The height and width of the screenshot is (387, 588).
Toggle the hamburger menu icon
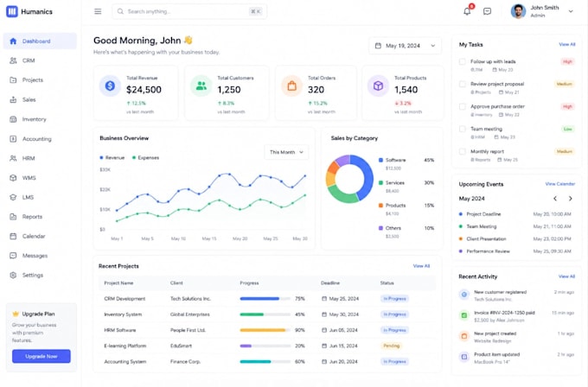click(98, 11)
